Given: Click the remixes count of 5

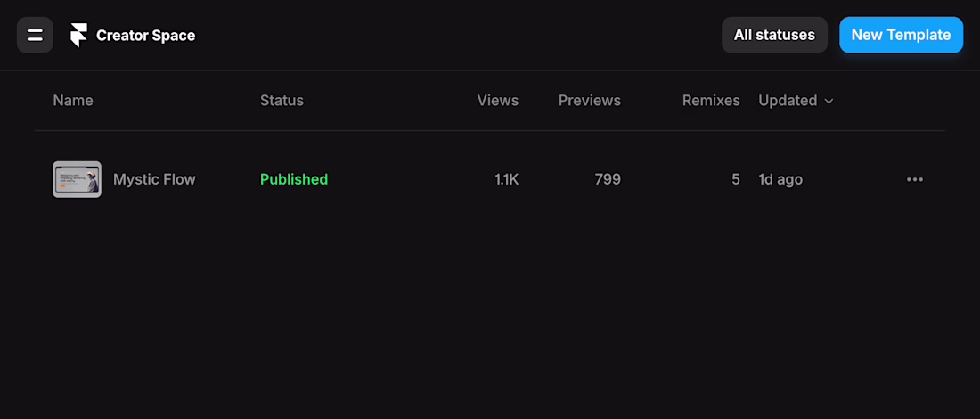Looking at the screenshot, I should 735,179.
